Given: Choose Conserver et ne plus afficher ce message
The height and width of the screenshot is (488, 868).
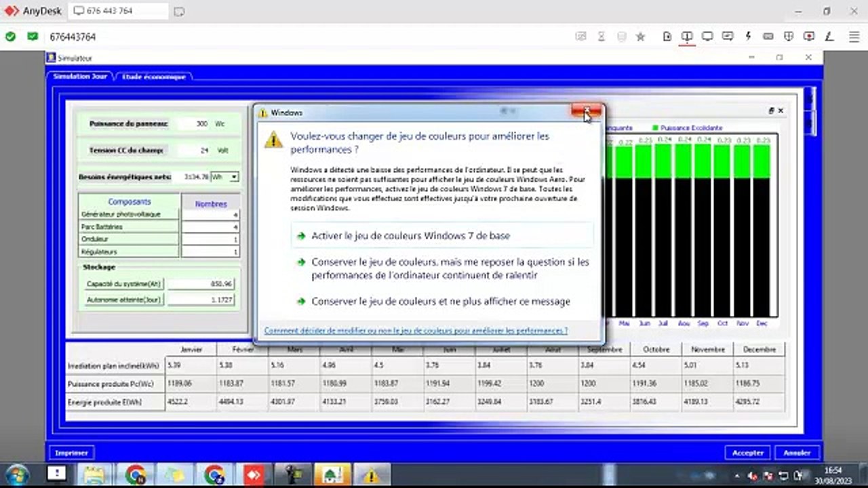Looking at the screenshot, I should [442, 302].
